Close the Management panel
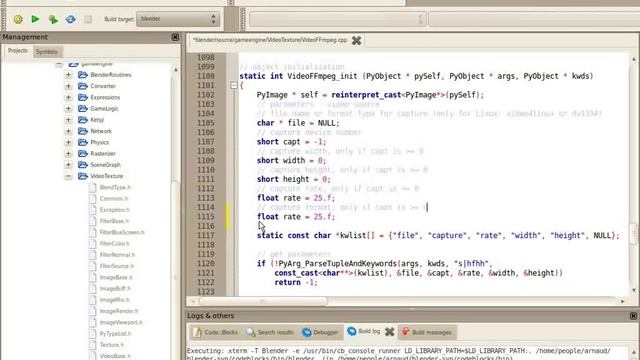The width and height of the screenshot is (640, 360). [x=175, y=37]
